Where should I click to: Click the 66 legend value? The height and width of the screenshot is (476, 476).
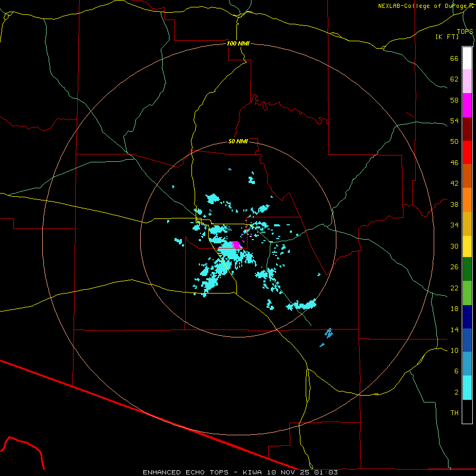(454, 58)
